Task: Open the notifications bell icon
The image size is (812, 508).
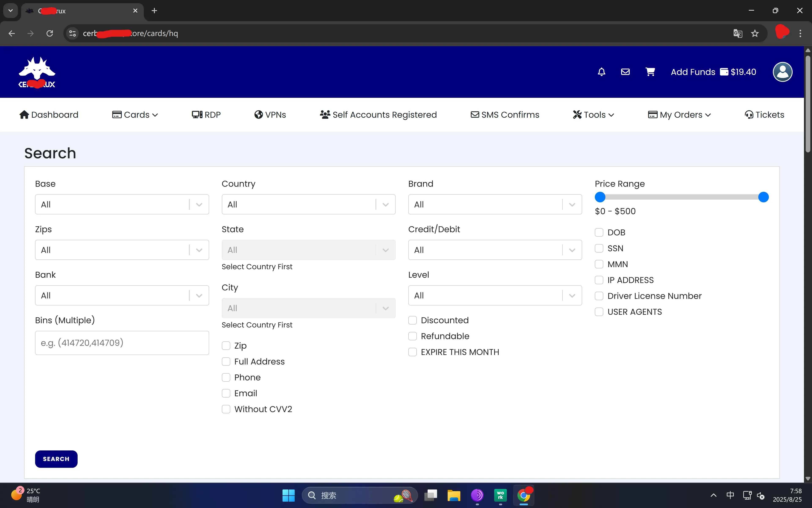Action: click(601, 72)
